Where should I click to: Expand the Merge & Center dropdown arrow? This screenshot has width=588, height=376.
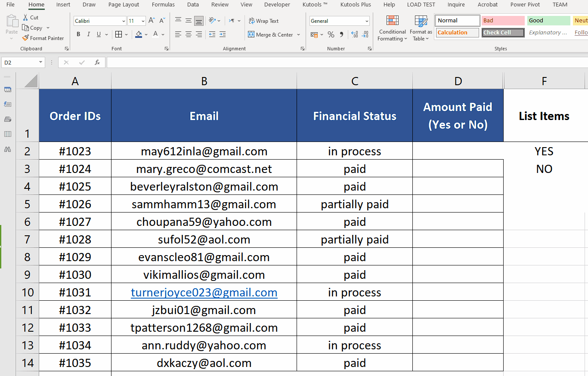pyautogui.click(x=297, y=34)
